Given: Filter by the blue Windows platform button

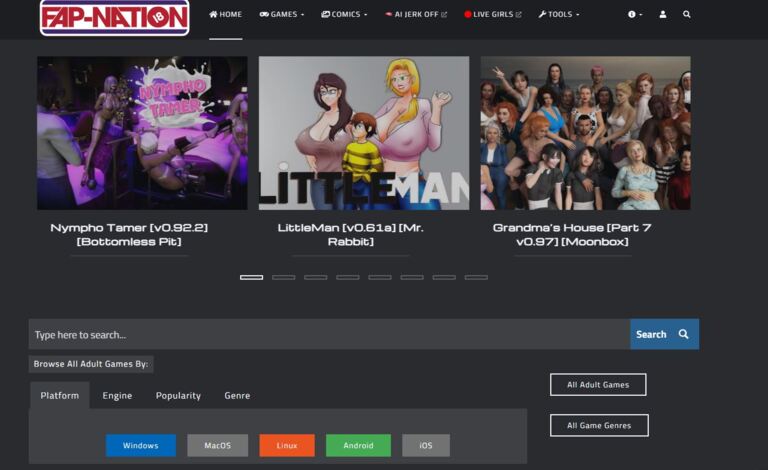Looking at the screenshot, I should point(140,446).
